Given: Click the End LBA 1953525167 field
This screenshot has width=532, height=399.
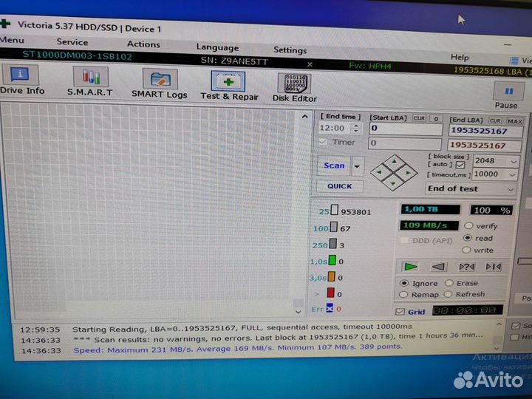Looking at the screenshot, I should (x=486, y=131).
